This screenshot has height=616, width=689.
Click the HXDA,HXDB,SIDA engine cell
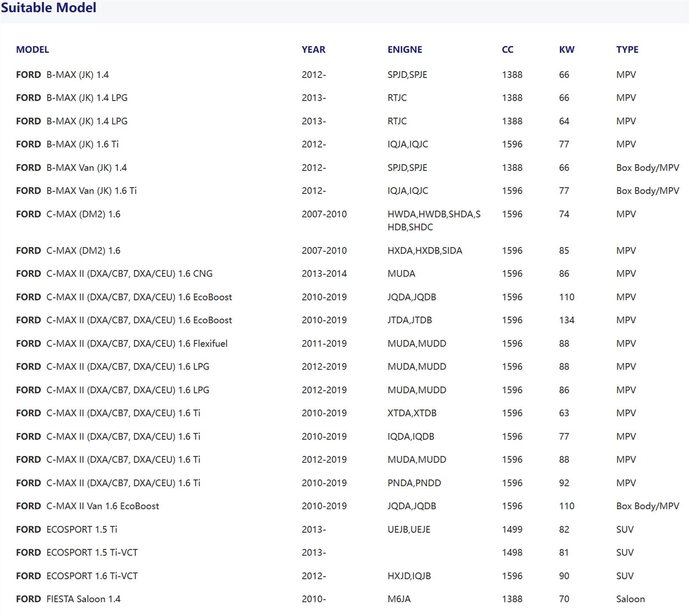pyautogui.click(x=425, y=251)
